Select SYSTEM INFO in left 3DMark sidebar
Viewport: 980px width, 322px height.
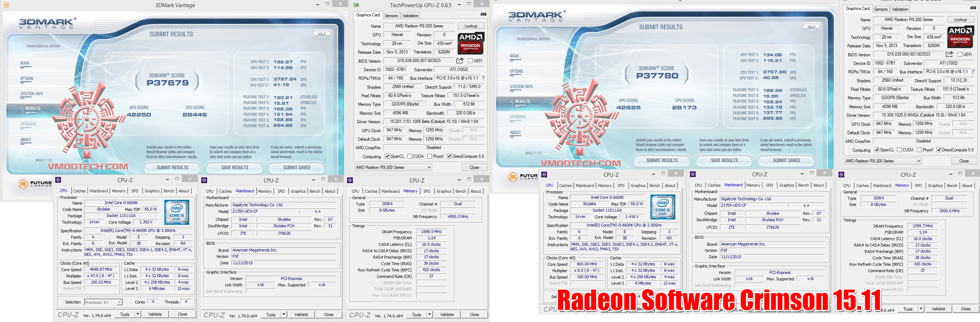click(32, 94)
